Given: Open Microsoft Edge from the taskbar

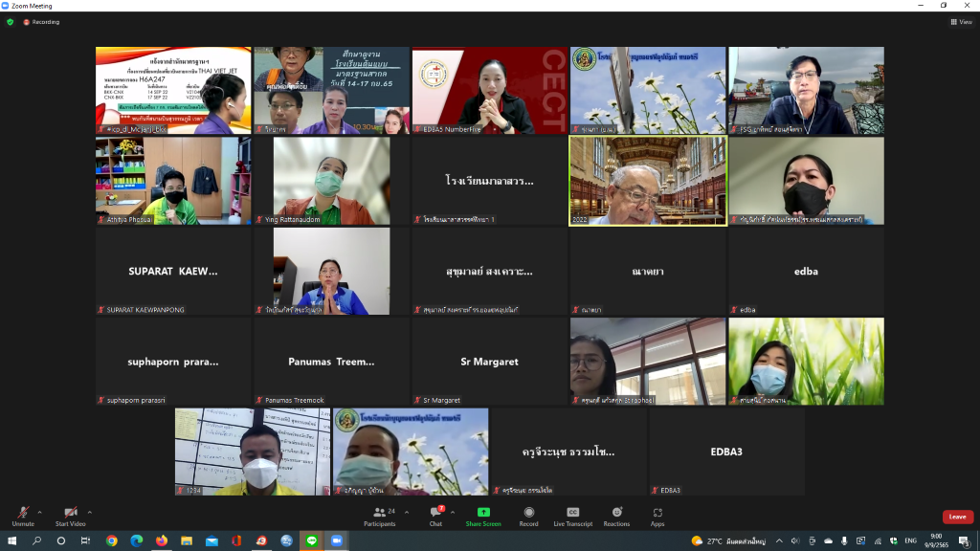Looking at the screenshot, I should (x=136, y=541).
